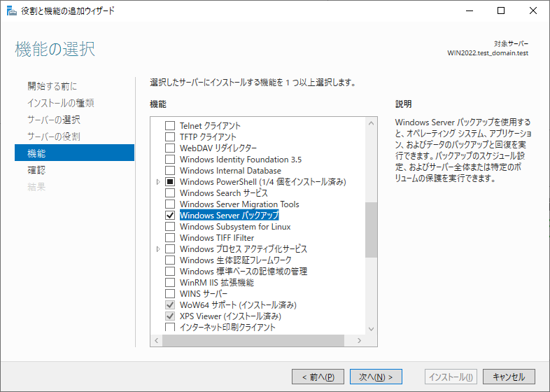Image resolution: width=550 pixels, height=392 pixels.
Task: Select Windows Server バックアップ row text
Action: tap(230, 215)
